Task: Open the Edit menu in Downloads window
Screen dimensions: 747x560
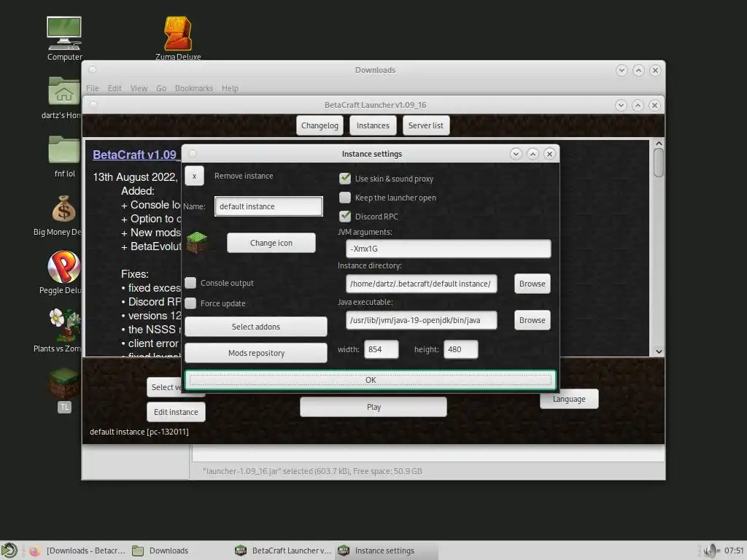Action: coord(115,88)
